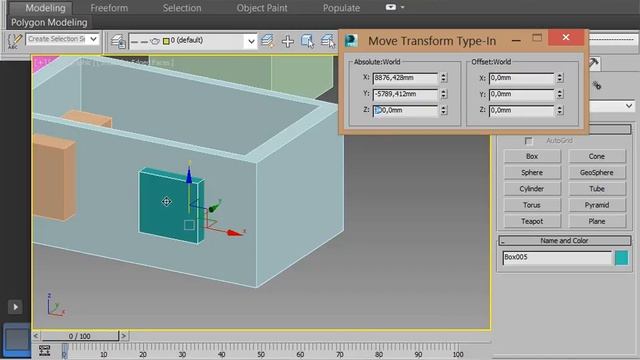The image size is (640, 360).
Task: Click the Systems category icon in Create panel
Action: point(597,85)
